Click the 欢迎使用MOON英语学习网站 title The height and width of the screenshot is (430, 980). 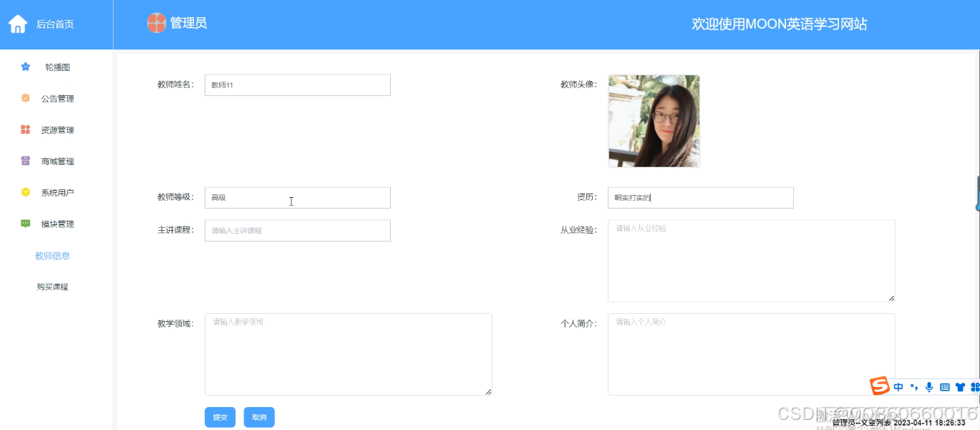tap(779, 24)
